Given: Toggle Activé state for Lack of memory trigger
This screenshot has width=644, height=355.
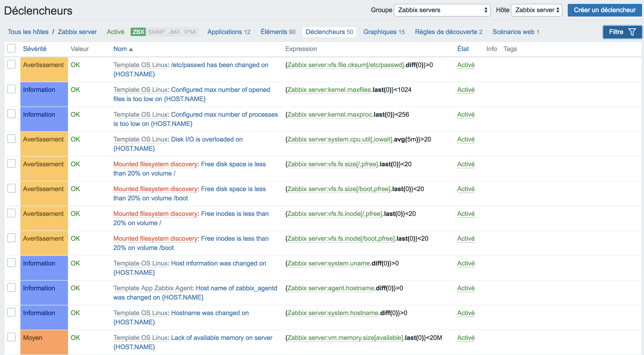Looking at the screenshot, I should tap(466, 337).
